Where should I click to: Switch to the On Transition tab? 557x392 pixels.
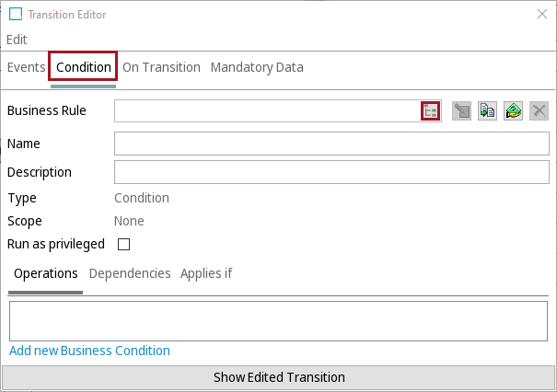coord(161,67)
